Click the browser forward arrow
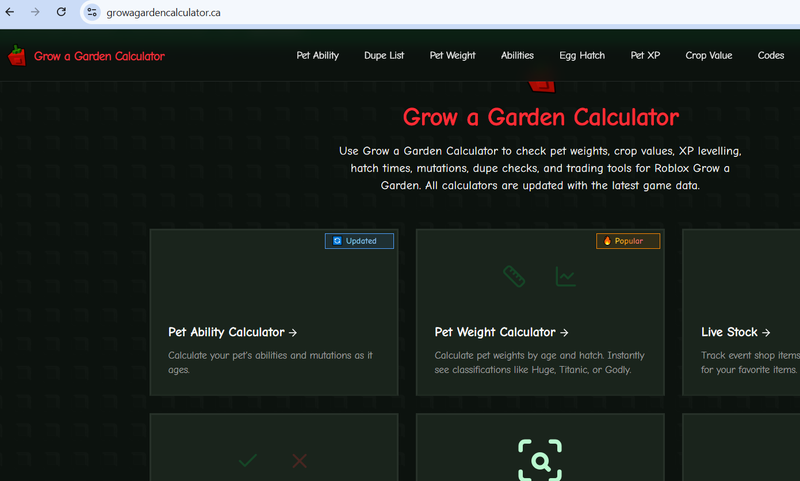The height and width of the screenshot is (481, 800). [x=35, y=12]
